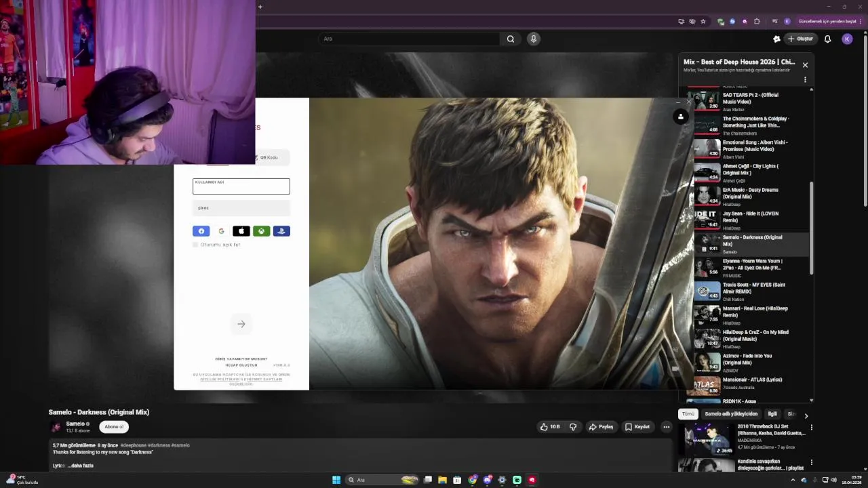Click the login arrow submit button

tap(241, 324)
